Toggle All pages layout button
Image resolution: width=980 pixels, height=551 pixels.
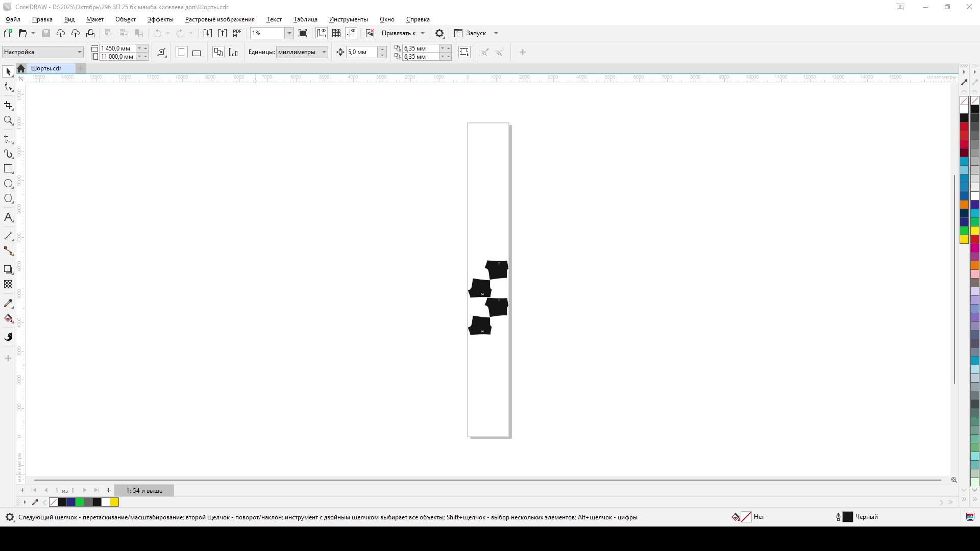[x=218, y=52]
